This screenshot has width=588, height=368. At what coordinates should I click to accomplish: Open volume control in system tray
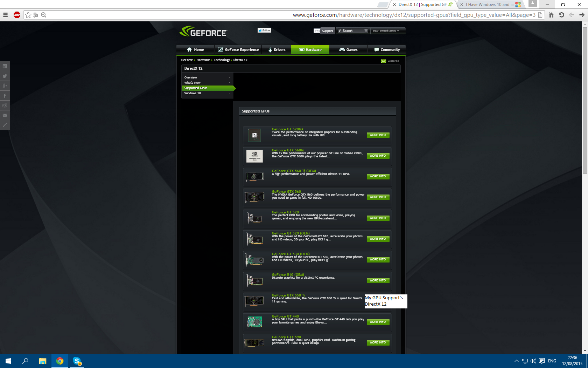(533, 361)
